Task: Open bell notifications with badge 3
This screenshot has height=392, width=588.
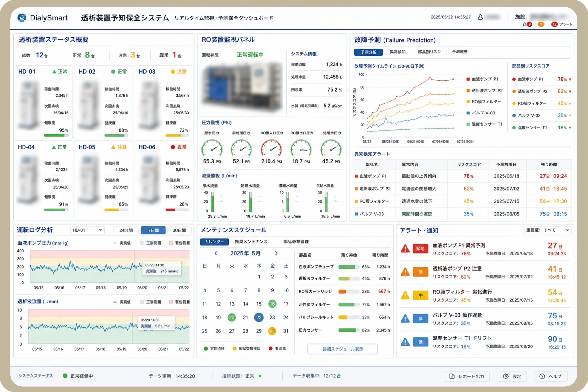Action: (x=527, y=24)
